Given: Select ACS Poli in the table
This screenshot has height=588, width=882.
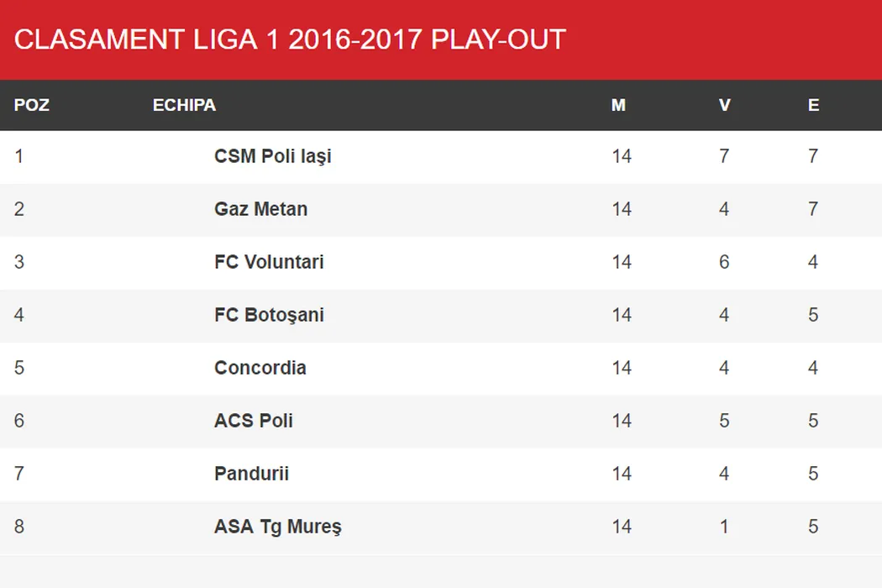Looking at the screenshot, I should [254, 421].
